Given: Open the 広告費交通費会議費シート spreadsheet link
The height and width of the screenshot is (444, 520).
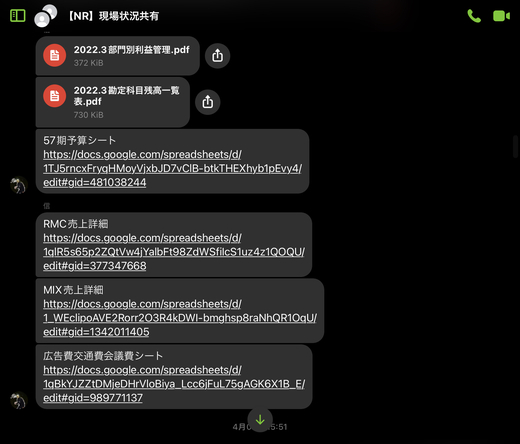Looking at the screenshot, I should pyautogui.click(x=174, y=384).
